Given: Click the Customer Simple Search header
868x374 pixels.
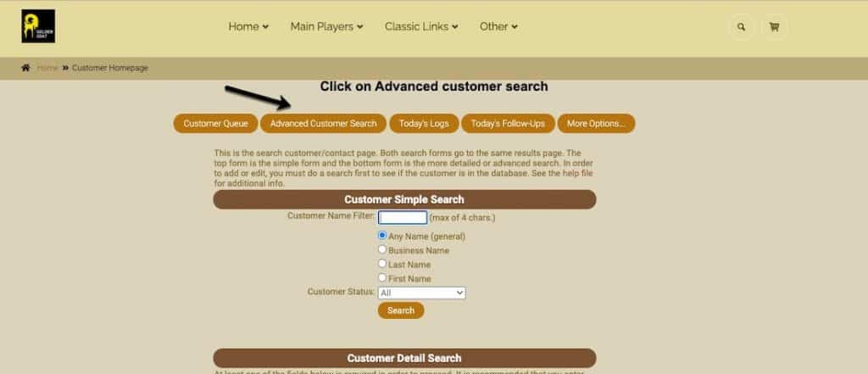Looking at the screenshot, I should (x=404, y=199).
